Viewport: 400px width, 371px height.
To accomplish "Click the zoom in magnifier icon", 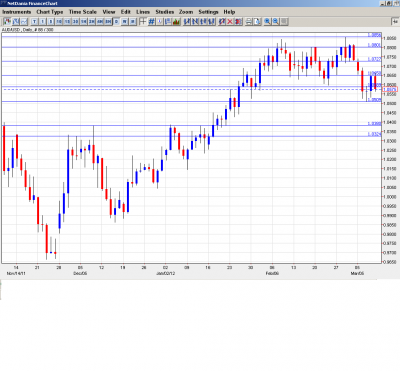I will pyautogui.click(x=267, y=22).
